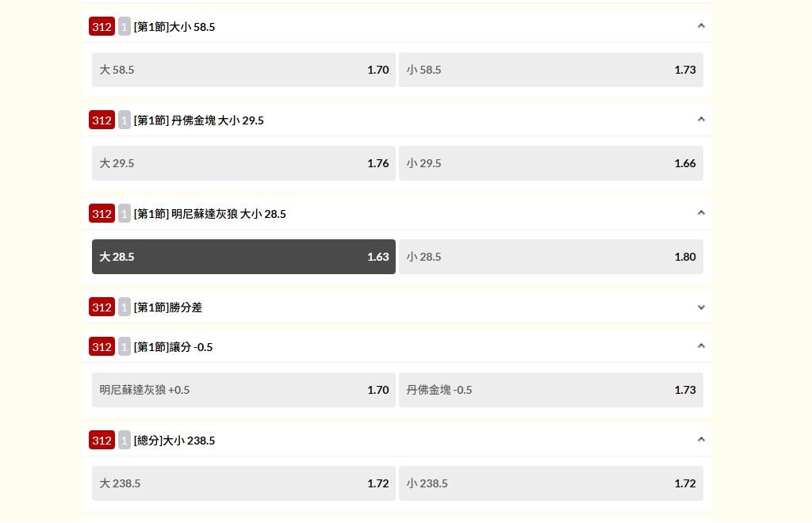Choose 小 28.5 at odds 1.80
The width and height of the screenshot is (812, 523).
point(550,257)
